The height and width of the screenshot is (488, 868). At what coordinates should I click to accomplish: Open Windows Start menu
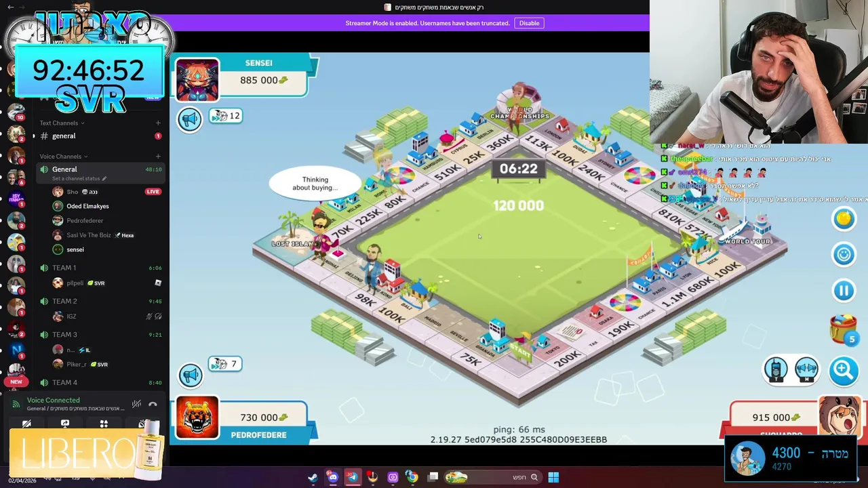pyautogui.click(x=553, y=477)
